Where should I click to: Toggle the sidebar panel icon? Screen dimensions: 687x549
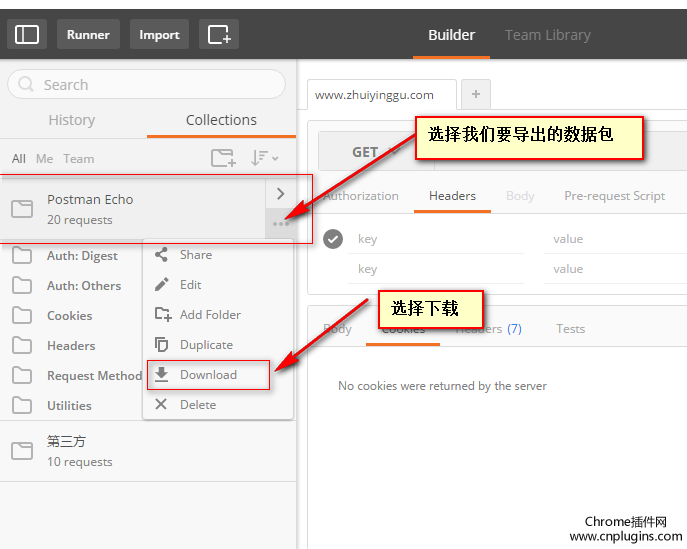[27, 34]
